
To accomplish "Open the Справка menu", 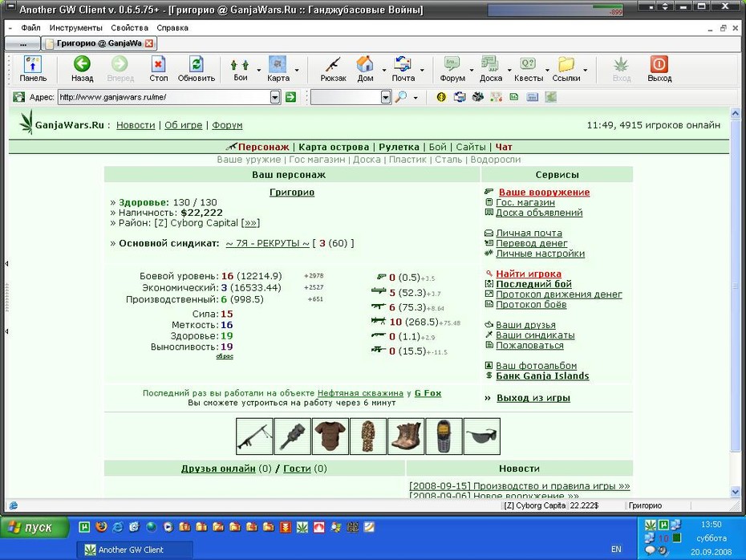I will pyautogui.click(x=172, y=27).
